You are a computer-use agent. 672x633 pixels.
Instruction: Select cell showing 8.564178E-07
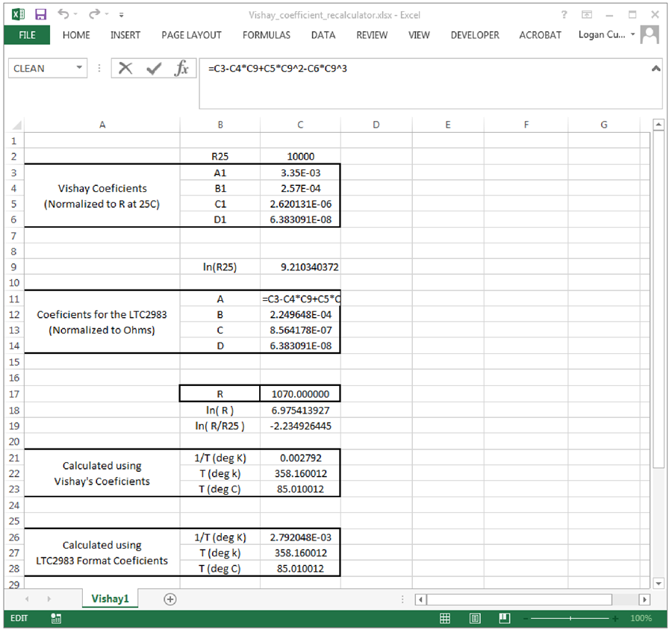[x=300, y=330]
